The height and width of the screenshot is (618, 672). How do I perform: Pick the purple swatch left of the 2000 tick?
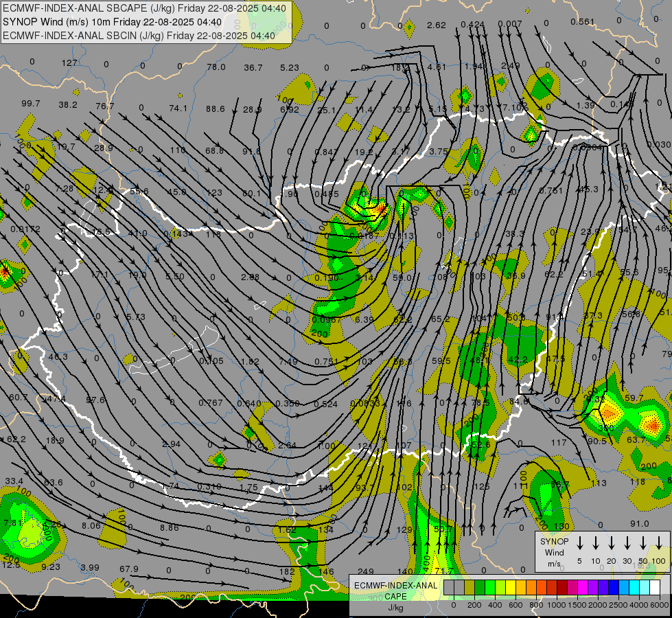(x=592, y=587)
